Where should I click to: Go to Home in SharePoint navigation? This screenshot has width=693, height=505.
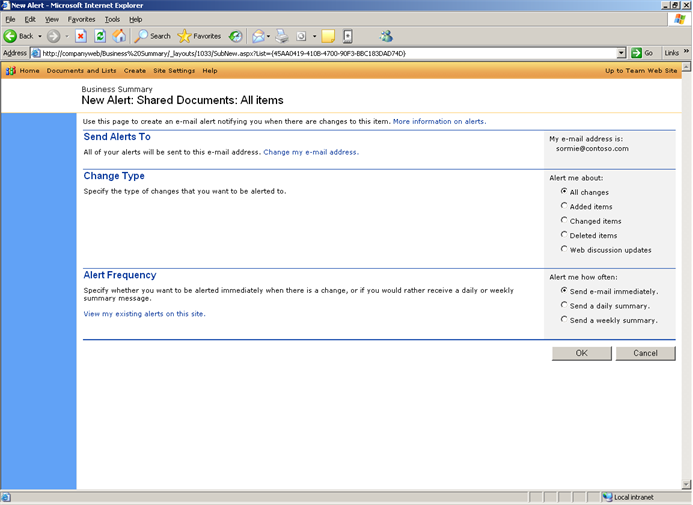pos(29,71)
